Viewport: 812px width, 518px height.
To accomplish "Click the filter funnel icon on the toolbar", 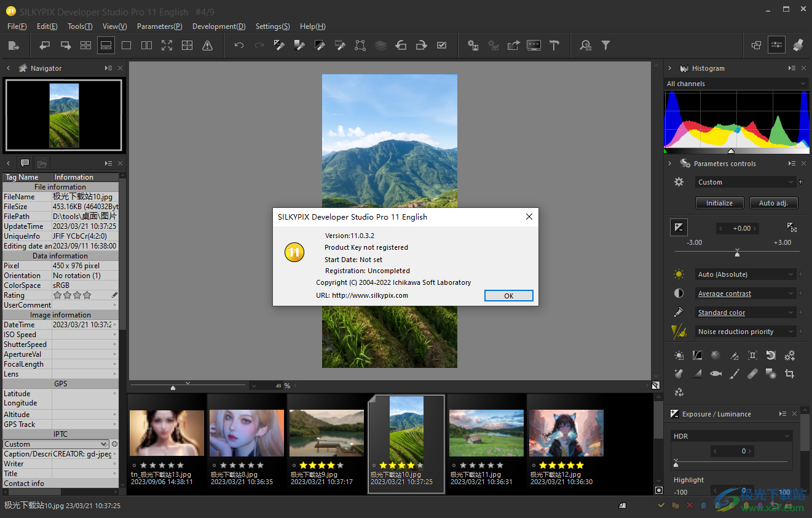I will [605, 45].
